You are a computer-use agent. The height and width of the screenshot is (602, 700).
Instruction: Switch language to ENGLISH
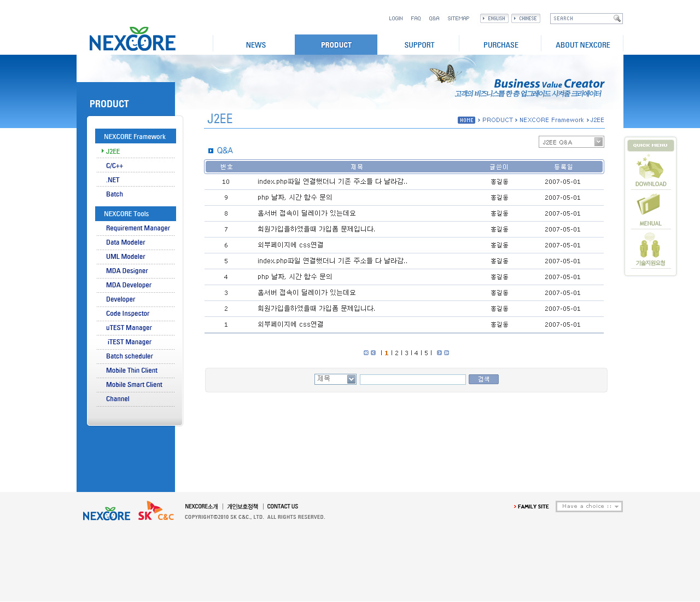[494, 19]
